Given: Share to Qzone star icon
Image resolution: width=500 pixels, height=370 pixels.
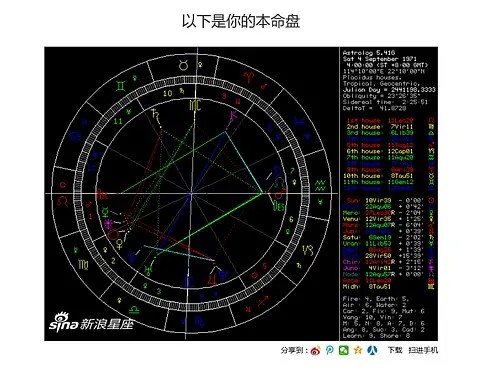Looking at the screenshot, I should coord(358,350).
